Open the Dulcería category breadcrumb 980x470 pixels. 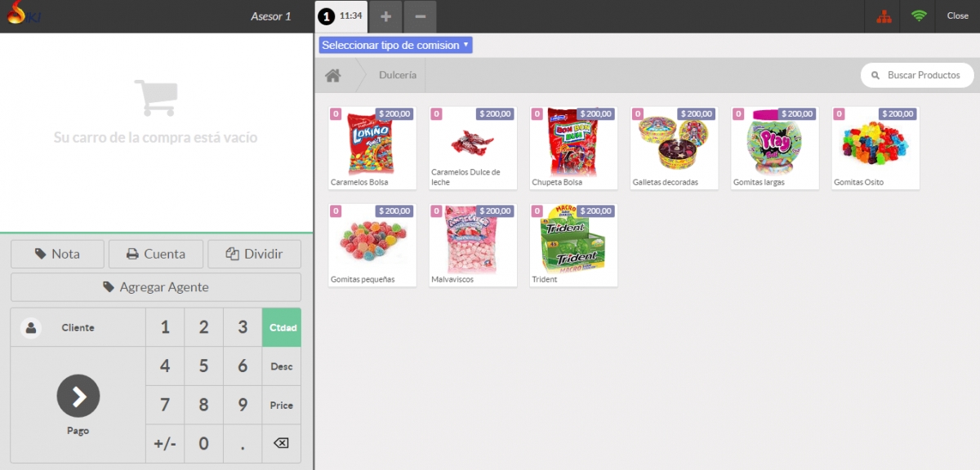pyautogui.click(x=398, y=75)
